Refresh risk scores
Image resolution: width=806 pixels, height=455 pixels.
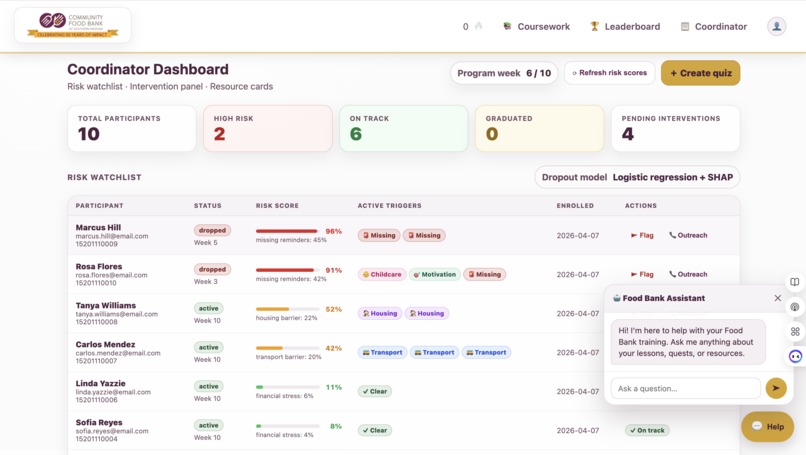pyautogui.click(x=609, y=73)
